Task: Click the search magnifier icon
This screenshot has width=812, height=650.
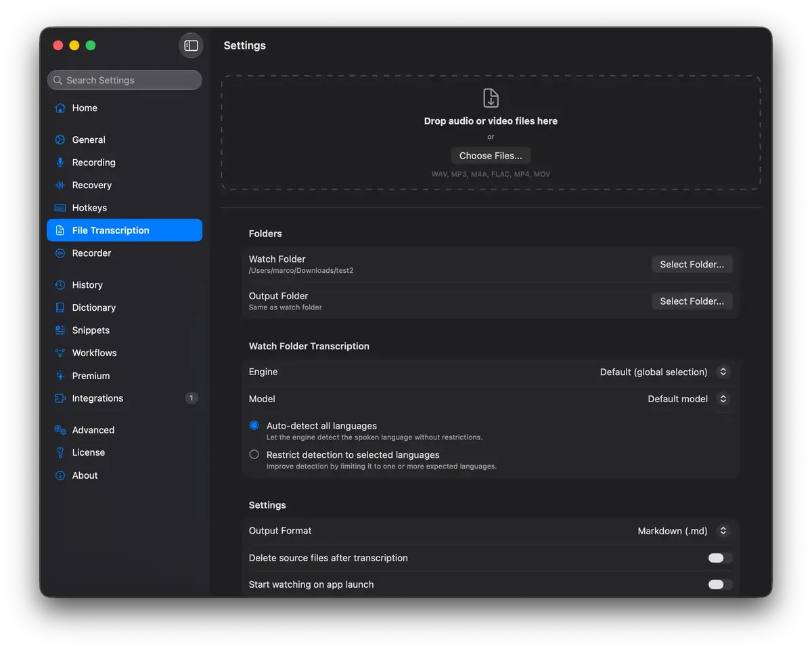Action: [58, 80]
